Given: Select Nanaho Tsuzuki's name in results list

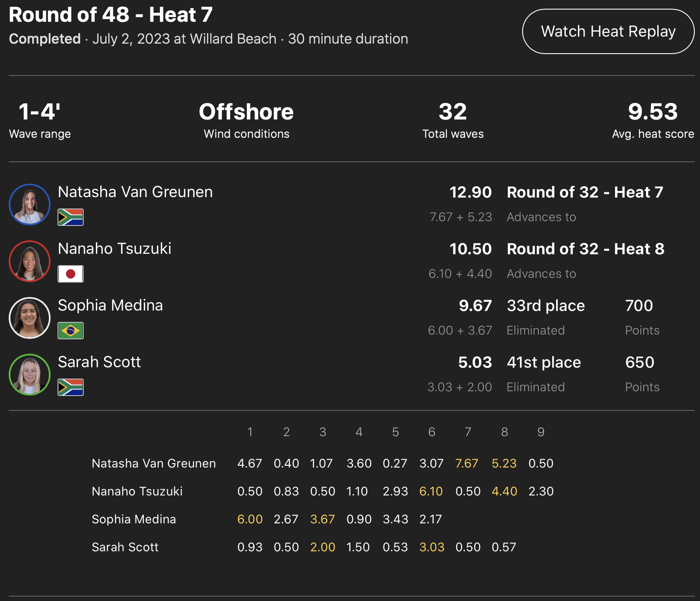Looking at the screenshot, I should pos(115,249).
